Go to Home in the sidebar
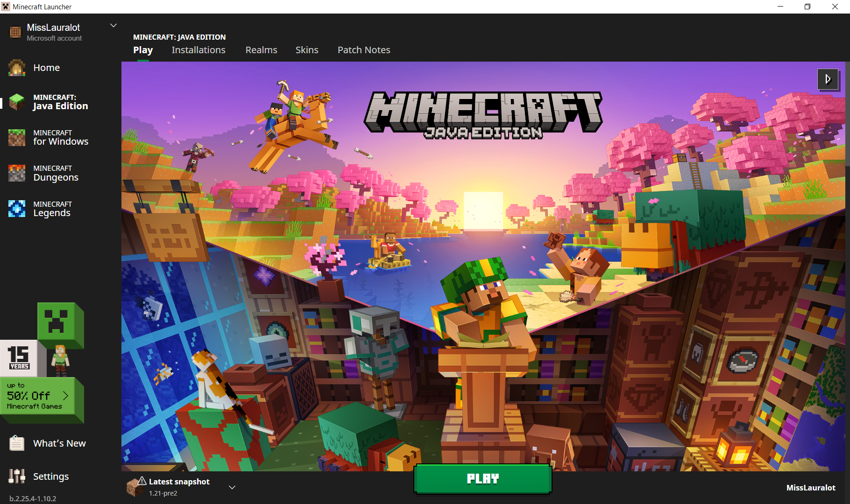This screenshot has height=504, width=850. click(47, 68)
